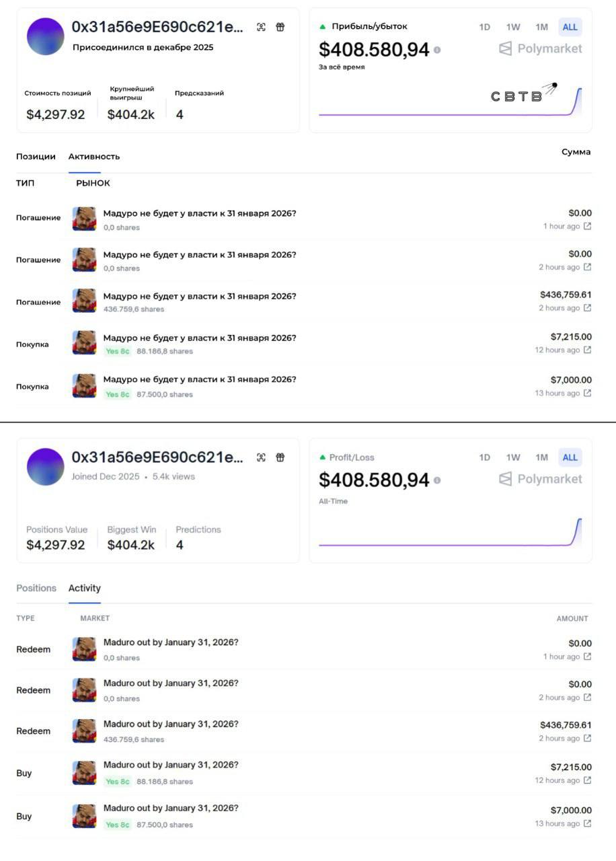Click market thumbnail on Погашение $436,759.61 row
The height and width of the screenshot is (861, 616).
pos(84,301)
